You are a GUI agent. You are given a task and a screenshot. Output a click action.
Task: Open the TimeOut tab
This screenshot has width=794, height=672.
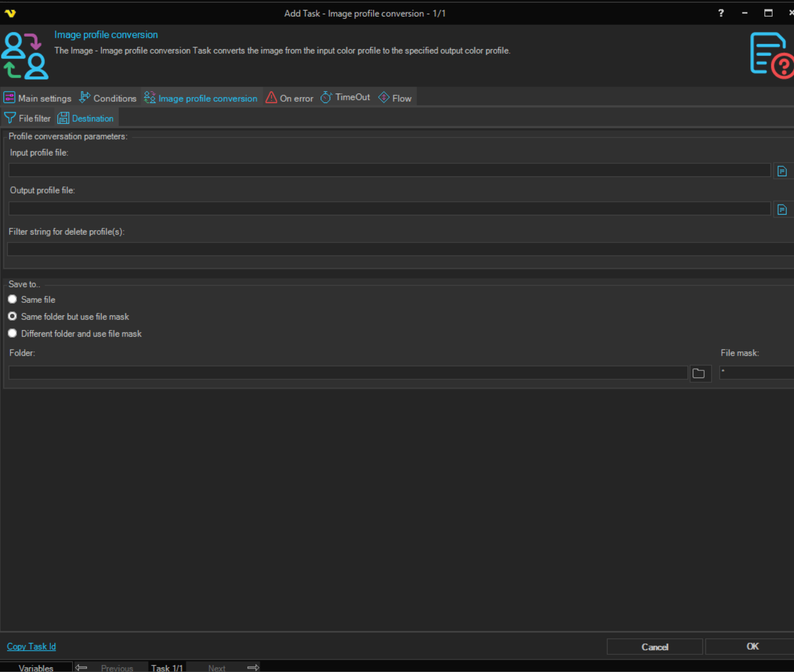coord(346,98)
